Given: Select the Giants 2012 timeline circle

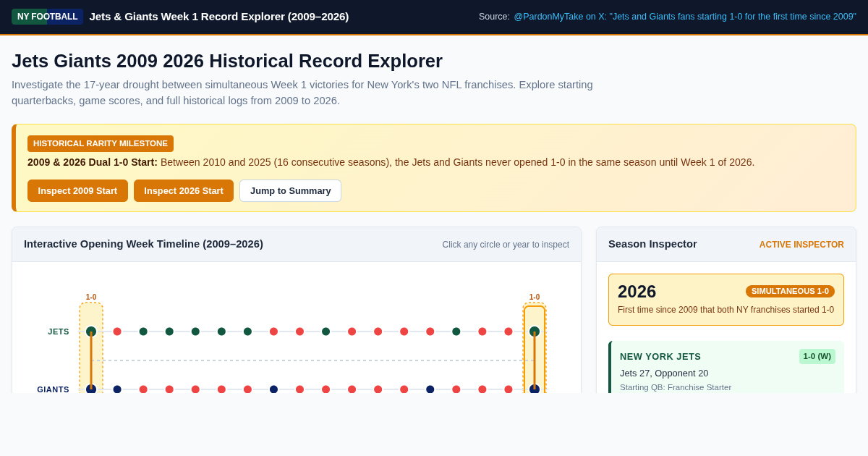Looking at the screenshot, I should click(169, 389).
